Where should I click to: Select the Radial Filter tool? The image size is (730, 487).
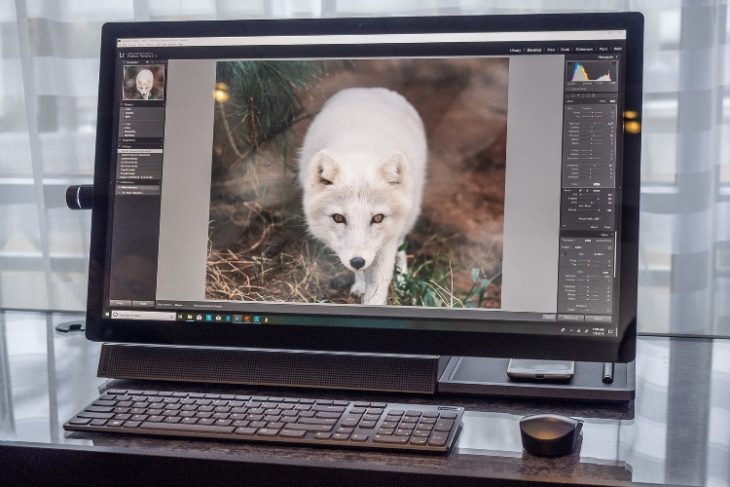594,95
